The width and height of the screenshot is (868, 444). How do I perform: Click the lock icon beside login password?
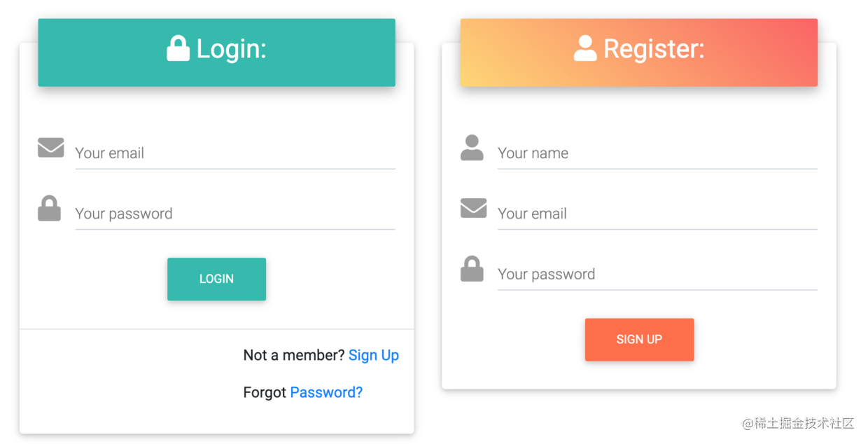coord(49,209)
